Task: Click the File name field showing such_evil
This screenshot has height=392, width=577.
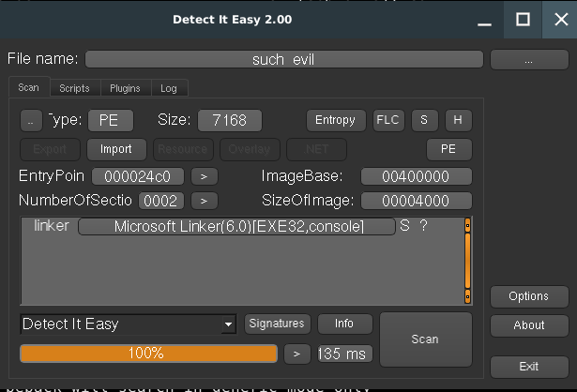Action: point(284,59)
